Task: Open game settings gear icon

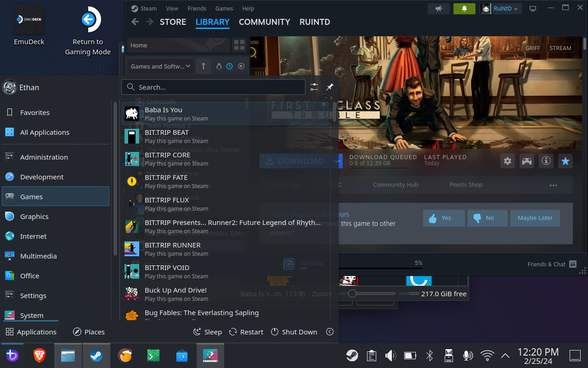Action: point(508,161)
